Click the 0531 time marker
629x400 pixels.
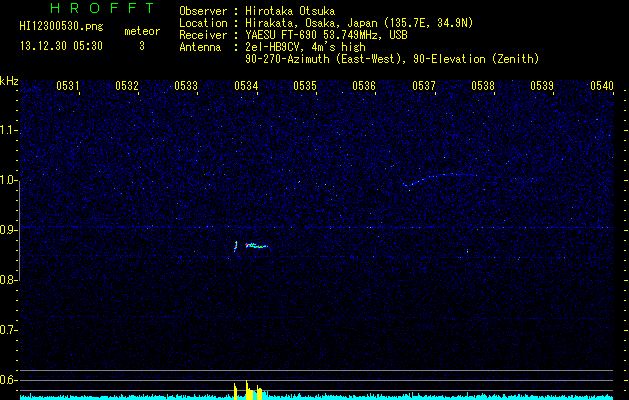pos(67,86)
